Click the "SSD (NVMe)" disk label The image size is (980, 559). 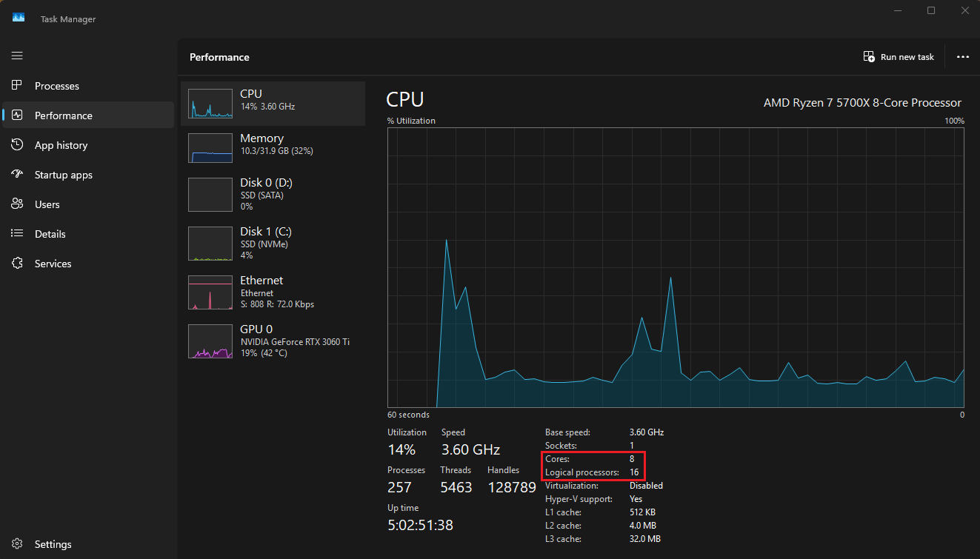pos(264,244)
